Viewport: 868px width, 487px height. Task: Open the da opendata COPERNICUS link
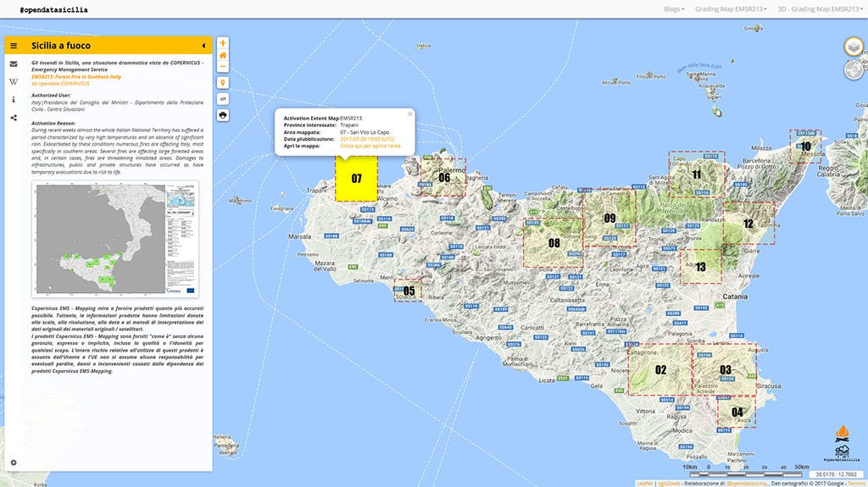60,84
